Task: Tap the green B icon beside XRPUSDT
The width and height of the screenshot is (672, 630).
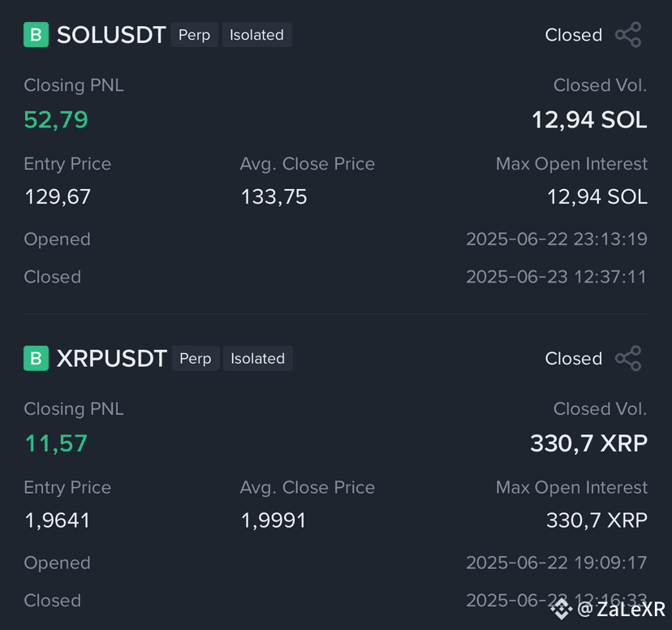Action: coord(36,358)
